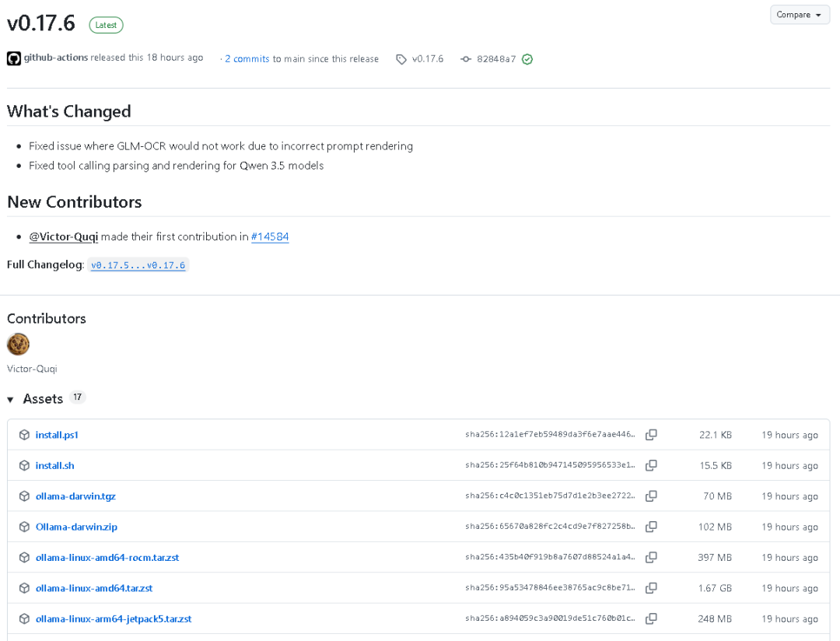Click the green commit status checkmark

tap(527, 59)
